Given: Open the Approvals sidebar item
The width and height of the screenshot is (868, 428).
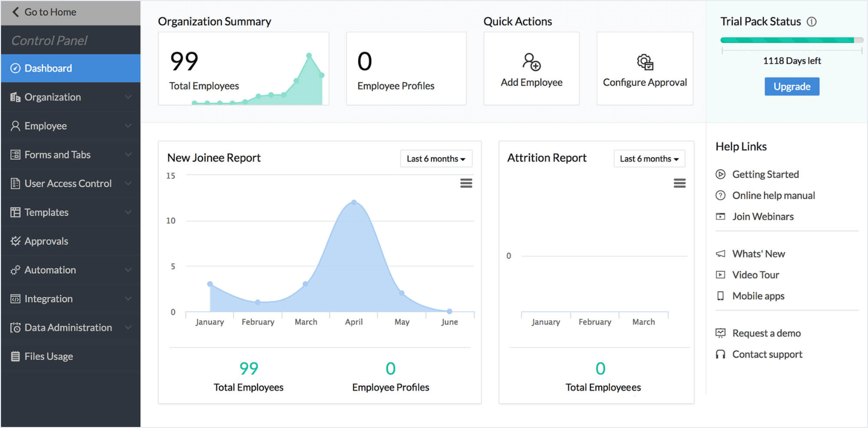Looking at the screenshot, I should pyautogui.click(x=46, y=241).
